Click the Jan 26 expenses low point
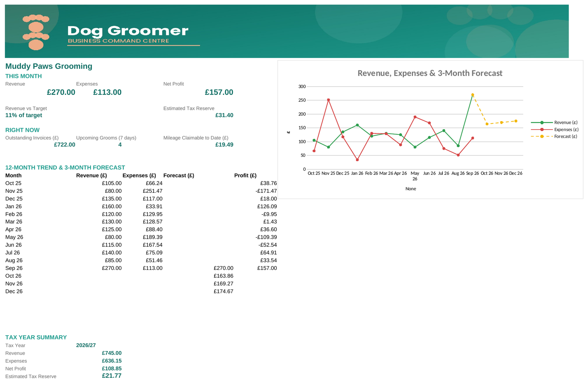This screenshot has width=588, height=383. pyautogui.click(x=357, y=160)
